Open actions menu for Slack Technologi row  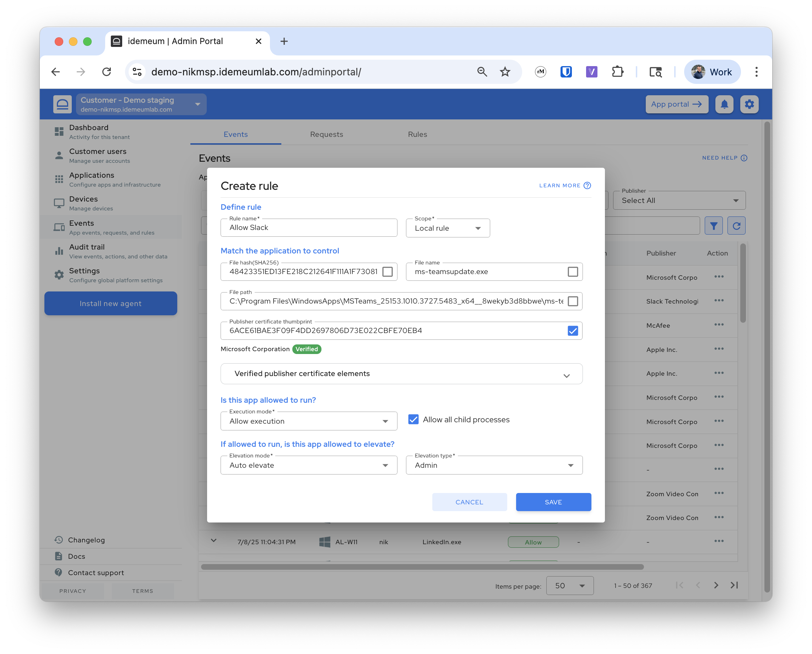(719, 301)
